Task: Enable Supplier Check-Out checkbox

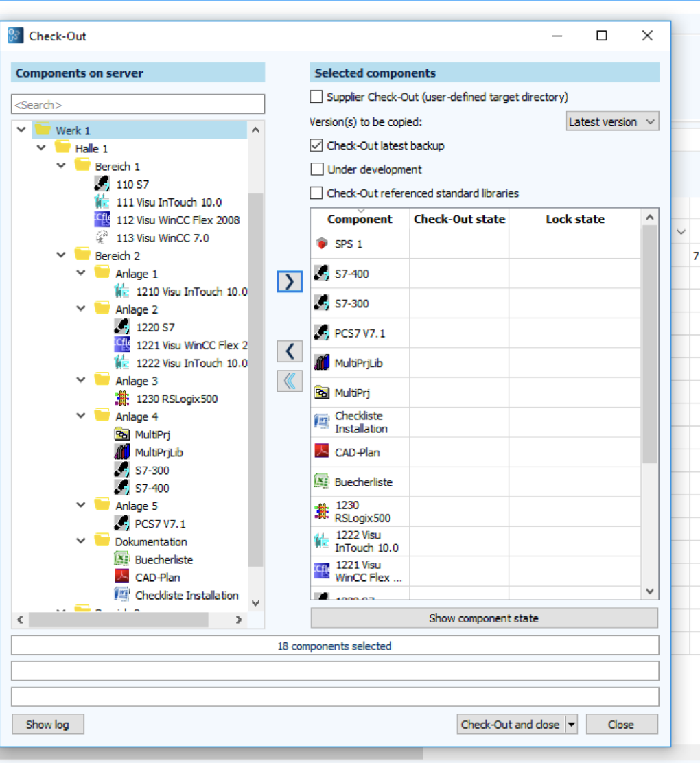Action: click(x=316, y=97)
